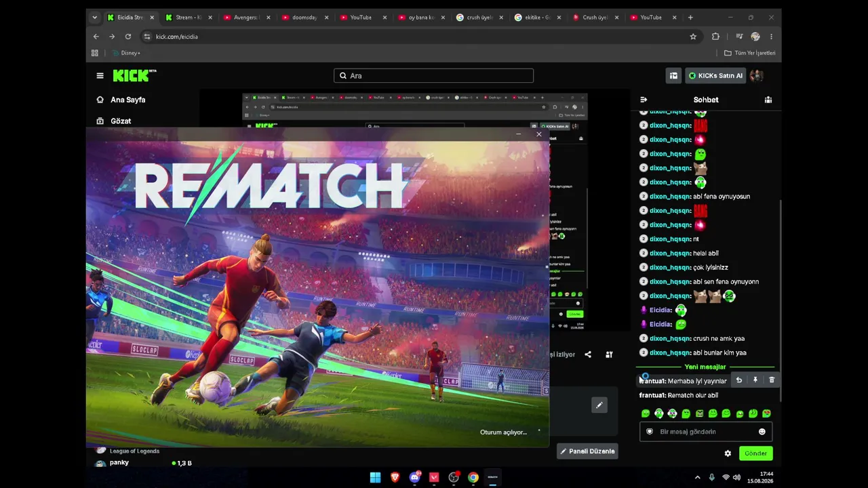868x488 pixels.
Task: Collapse the Sohbet chat panel
Action: point(644,100)
